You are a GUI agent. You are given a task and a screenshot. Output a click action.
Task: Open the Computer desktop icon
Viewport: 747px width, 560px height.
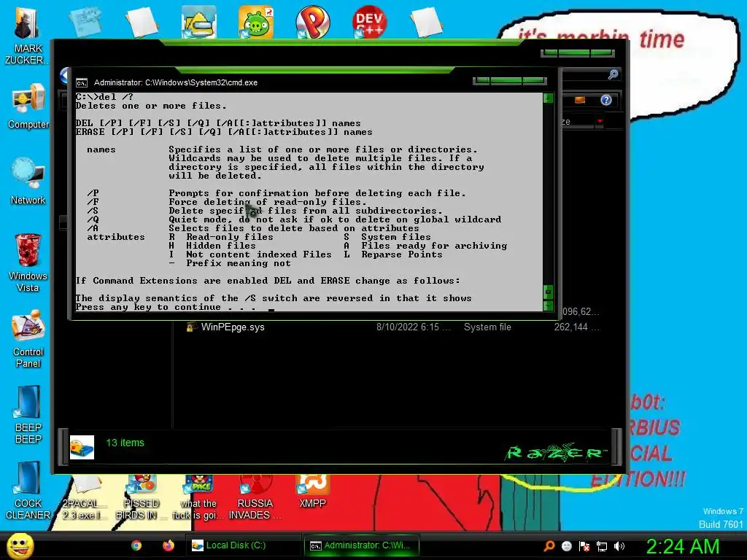pos(28,106)
